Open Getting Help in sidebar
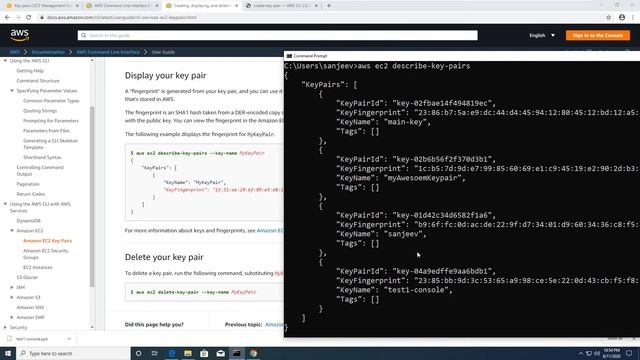 click(x=30, y=71)
